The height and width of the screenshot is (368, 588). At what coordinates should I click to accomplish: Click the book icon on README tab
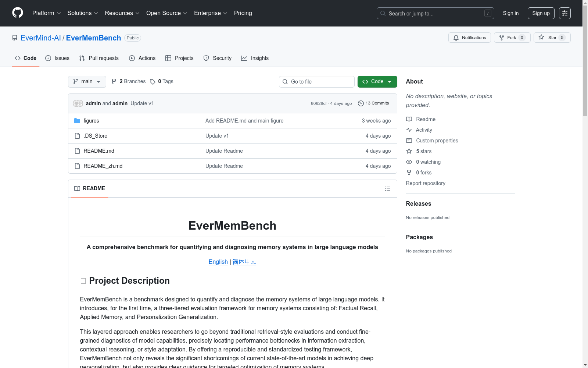(77, 188)
